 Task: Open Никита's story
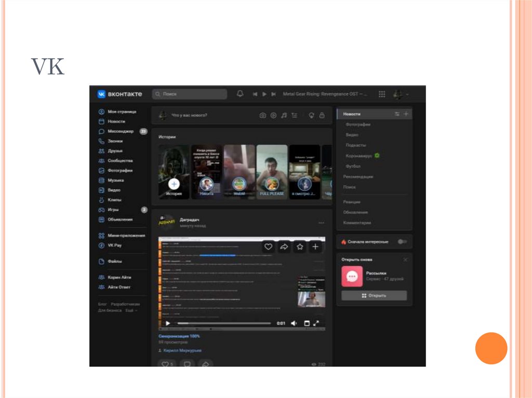click(x=206, y=172)
